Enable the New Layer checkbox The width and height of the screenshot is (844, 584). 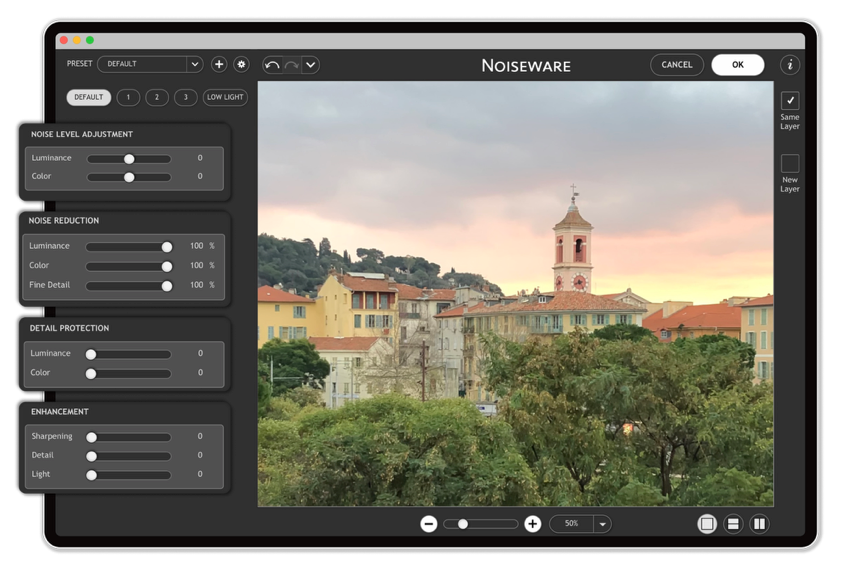tap(790, 163)
